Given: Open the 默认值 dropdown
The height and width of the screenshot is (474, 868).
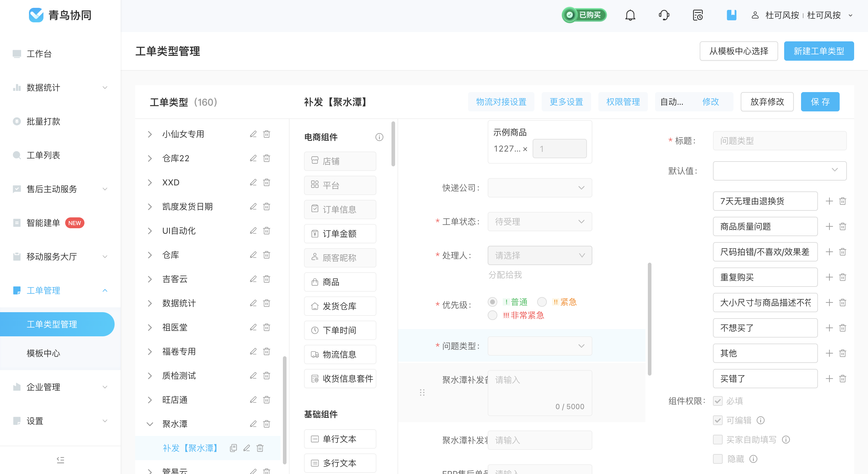Looking at the screenshot, I should 780,171.
